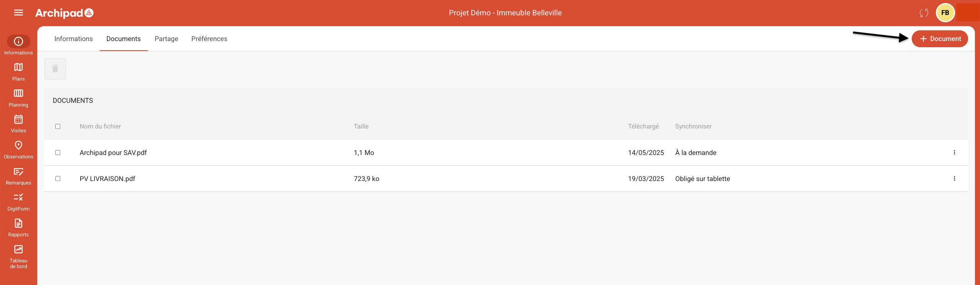
Task: Toggle the select-all documents checkbox
Action: 58,127
